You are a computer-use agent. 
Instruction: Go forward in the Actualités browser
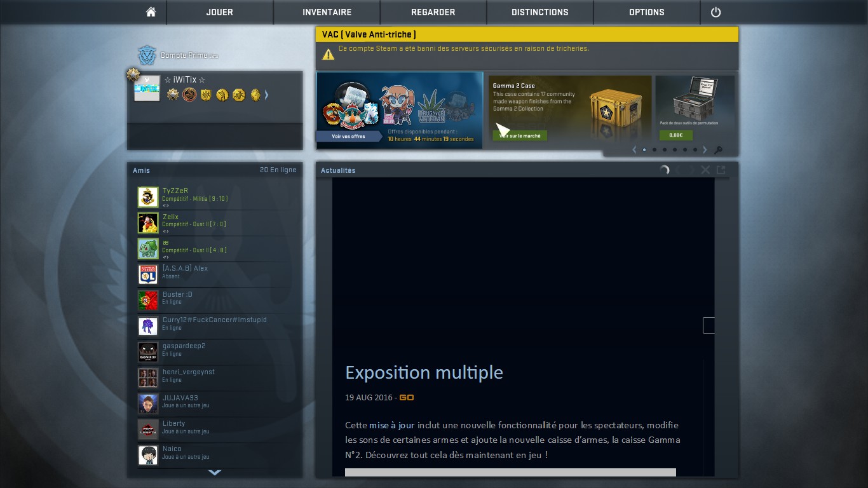tap(692, 170)
